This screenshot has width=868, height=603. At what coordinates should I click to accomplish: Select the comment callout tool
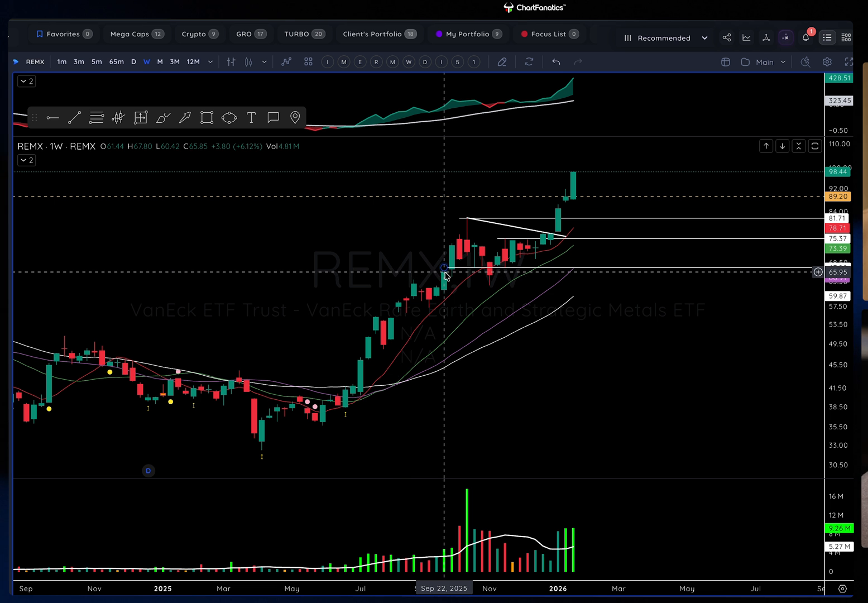coord(273,118)
